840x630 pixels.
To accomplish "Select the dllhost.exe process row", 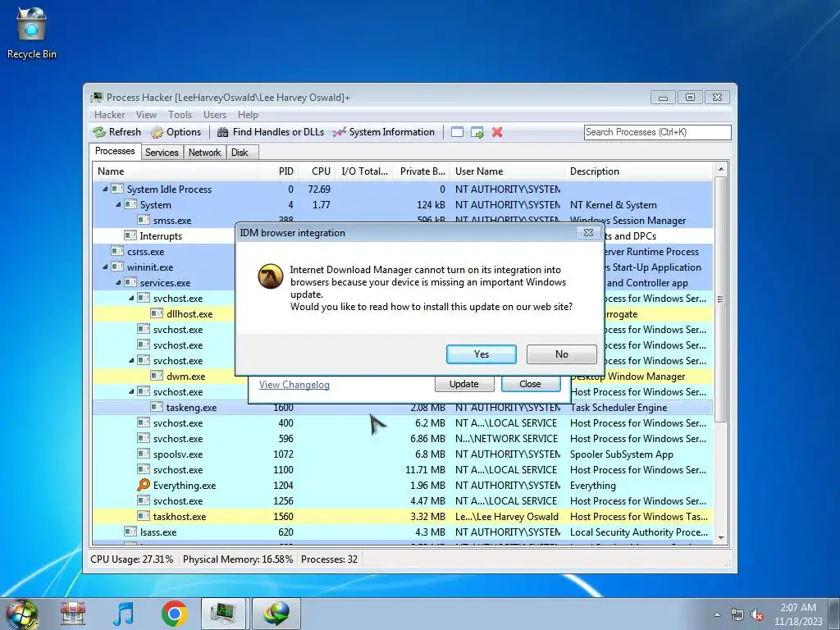I will tap(402, 314).
